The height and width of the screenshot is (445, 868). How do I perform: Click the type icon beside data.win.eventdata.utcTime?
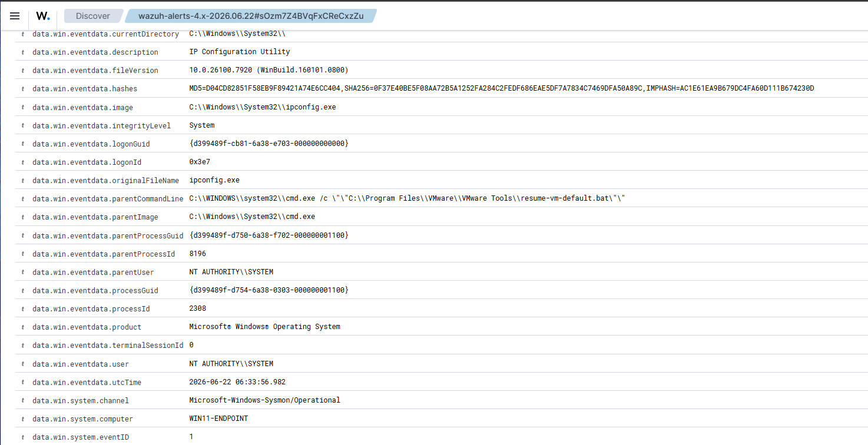[22, 383]
